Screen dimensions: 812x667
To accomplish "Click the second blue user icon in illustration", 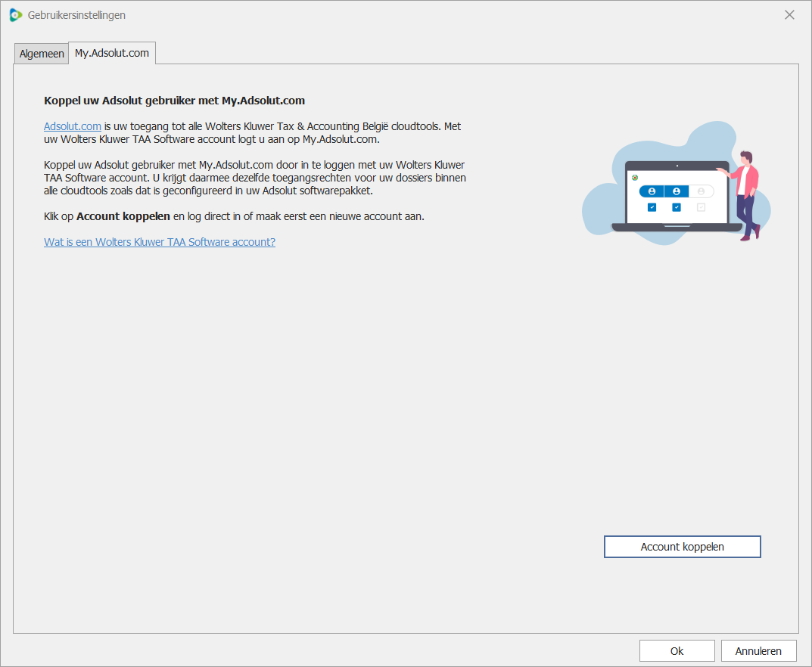I will [677, 192].
